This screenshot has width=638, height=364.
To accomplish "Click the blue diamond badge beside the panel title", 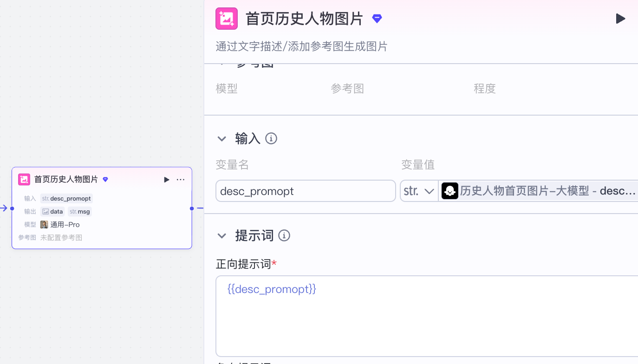I will [377, 19].
